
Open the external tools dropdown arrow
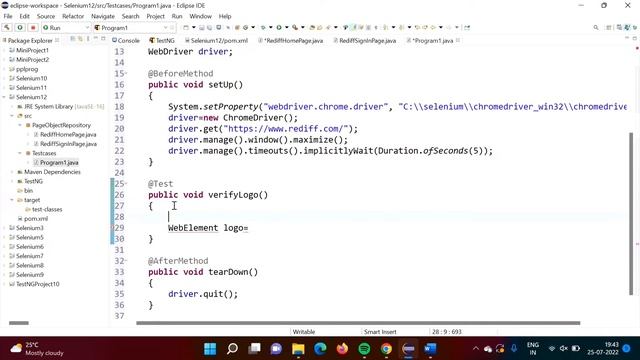[302, 27]
